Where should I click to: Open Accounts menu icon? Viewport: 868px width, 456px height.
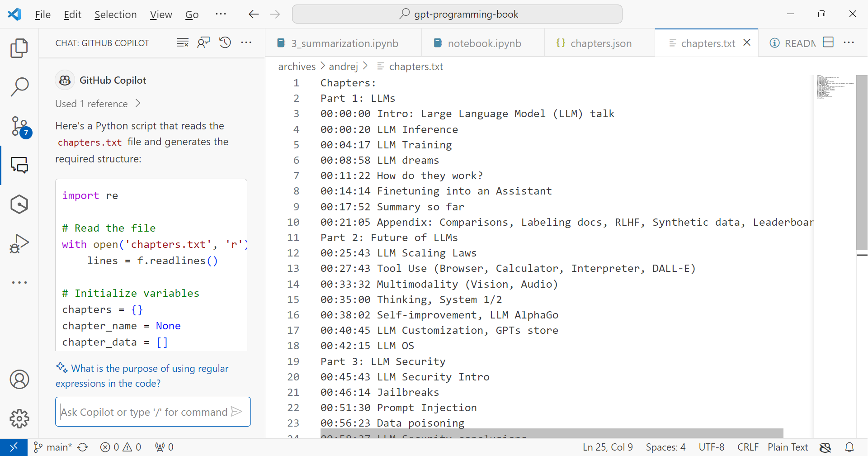pos(19,380)
